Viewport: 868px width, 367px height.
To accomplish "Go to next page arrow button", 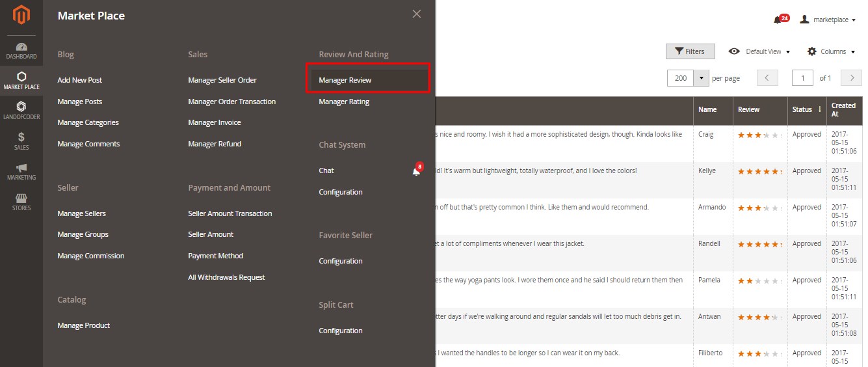I will pos(851,78).
